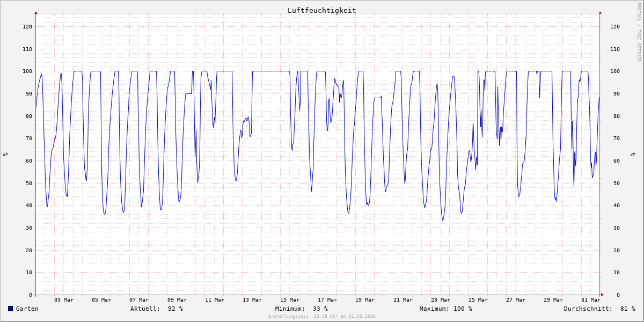Click the % unit label on right axis
This screenshot has height=322, width=644.
point(638,155)
